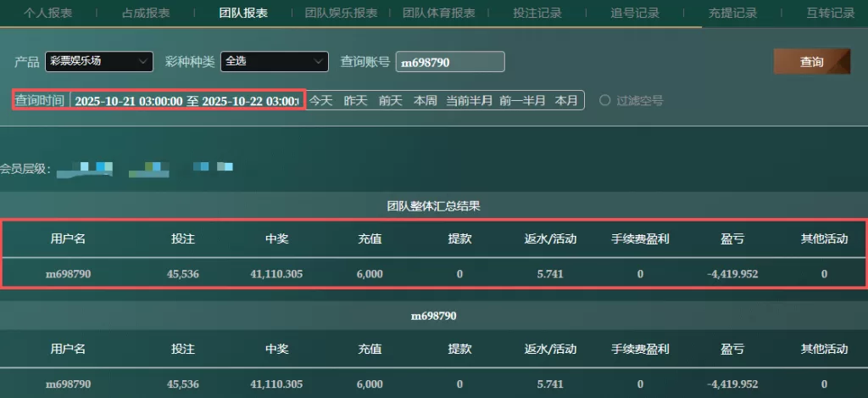Click the 查询账号 input field

coord(450,62)
